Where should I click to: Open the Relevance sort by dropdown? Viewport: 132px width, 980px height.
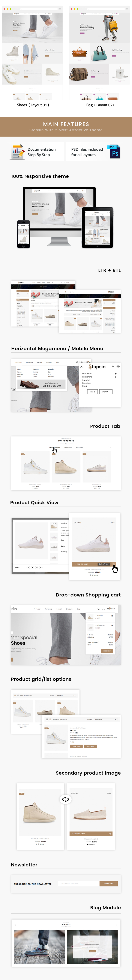(106, 719)
